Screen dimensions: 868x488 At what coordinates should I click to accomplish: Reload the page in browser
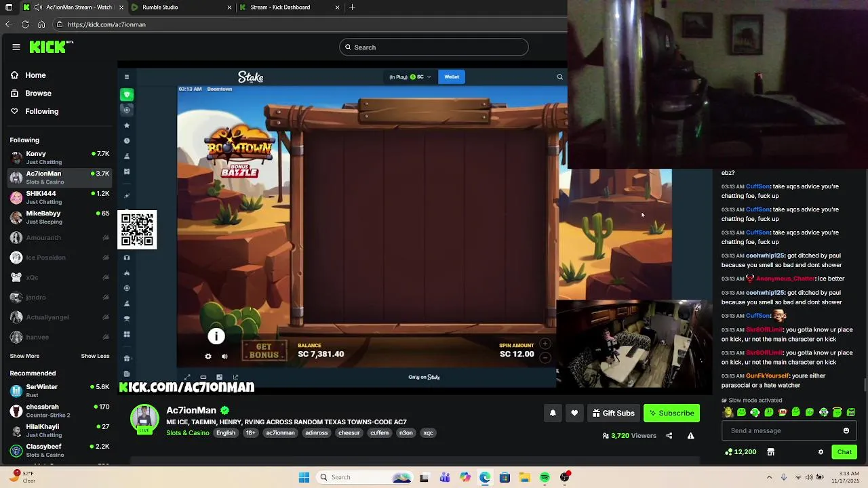(25, 24)
